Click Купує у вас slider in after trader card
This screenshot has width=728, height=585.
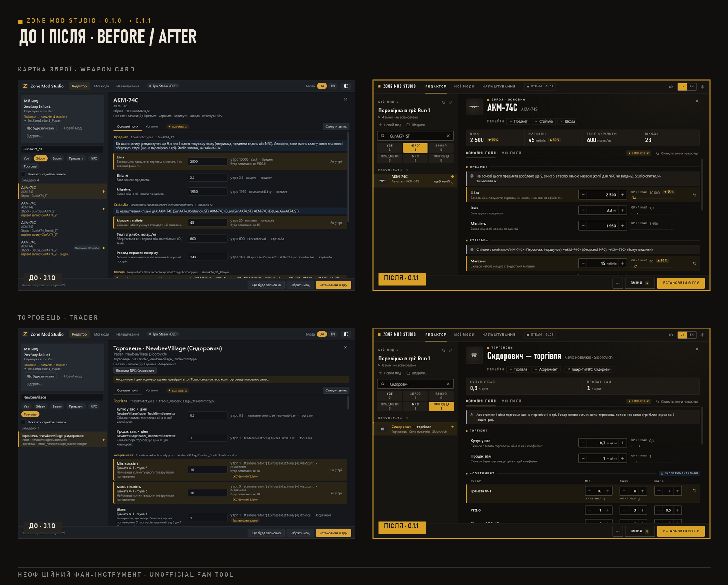[x=653, y=446]
